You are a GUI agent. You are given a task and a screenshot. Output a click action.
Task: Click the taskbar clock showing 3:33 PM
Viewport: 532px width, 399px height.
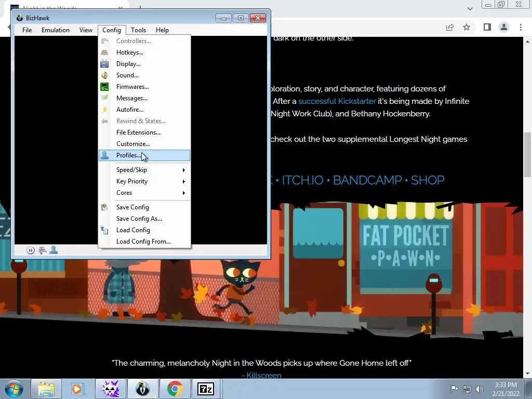tap(506, 389)
